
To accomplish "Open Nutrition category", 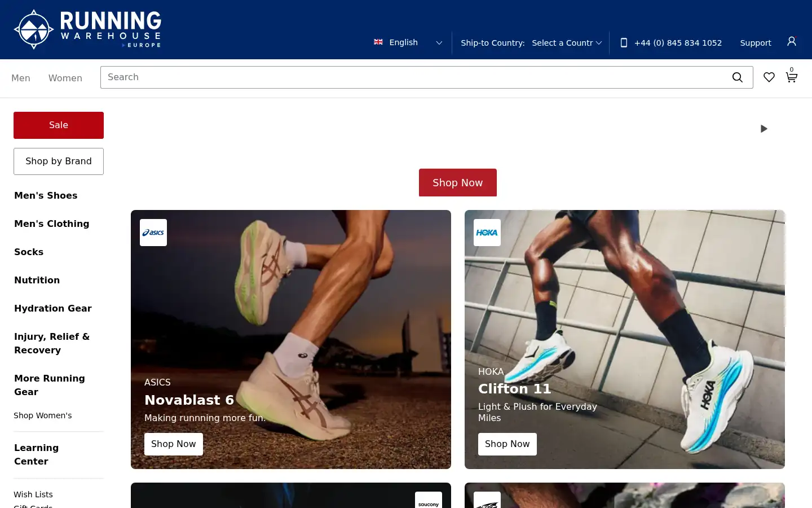I will pos(37,281).
